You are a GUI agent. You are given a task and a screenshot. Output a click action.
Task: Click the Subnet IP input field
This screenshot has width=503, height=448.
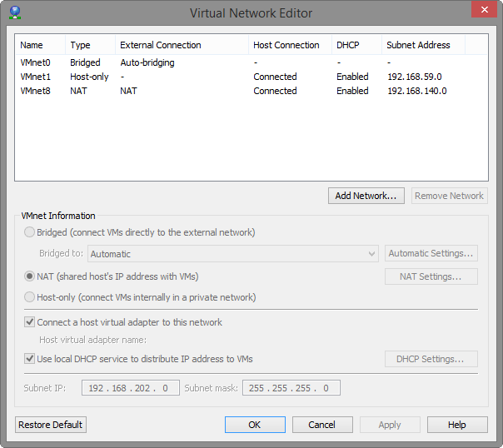point(131,388)
